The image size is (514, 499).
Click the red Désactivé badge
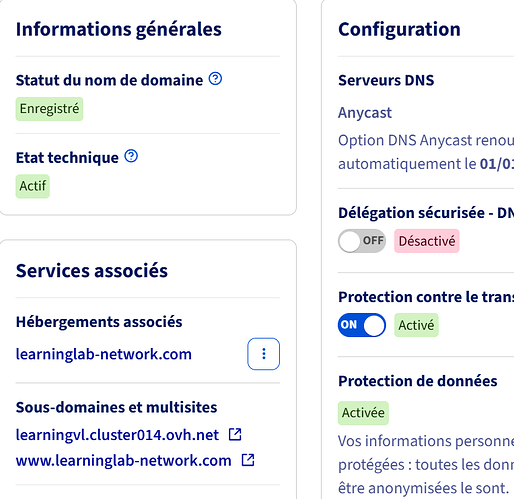[x=427, y=241]
